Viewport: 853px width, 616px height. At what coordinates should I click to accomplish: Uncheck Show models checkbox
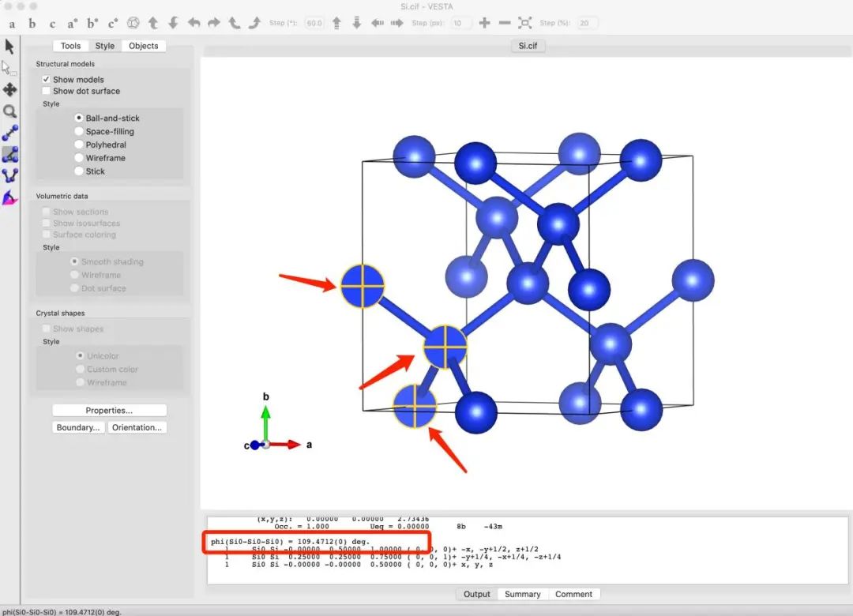[47, 80]
